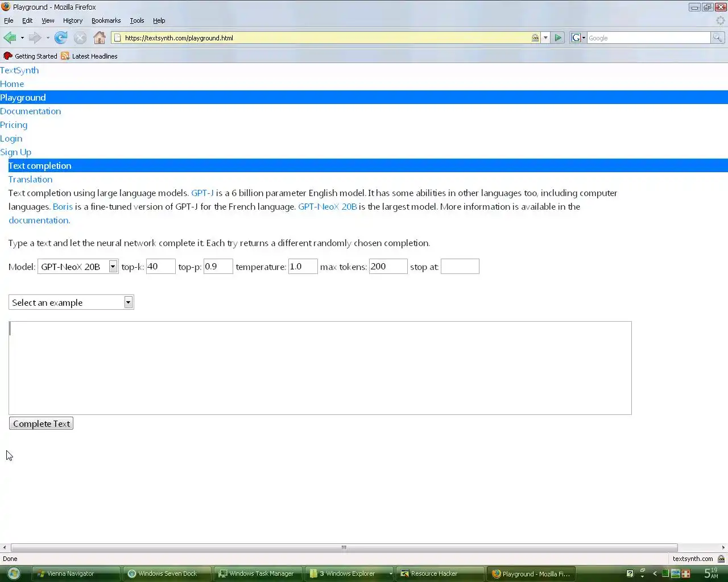This screenshot has height=582, width=728.
Task: Click the max tokens field with 200
Action: tap(388, 267)
